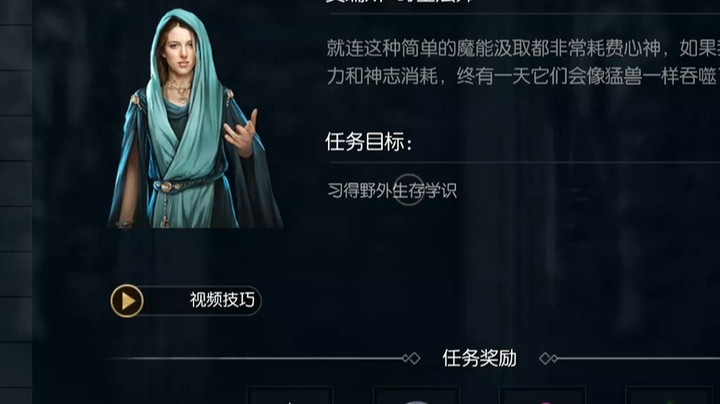Select the 任务目标 heading
The width and height of the screenshot is (720, 404).
coord(369,142)
